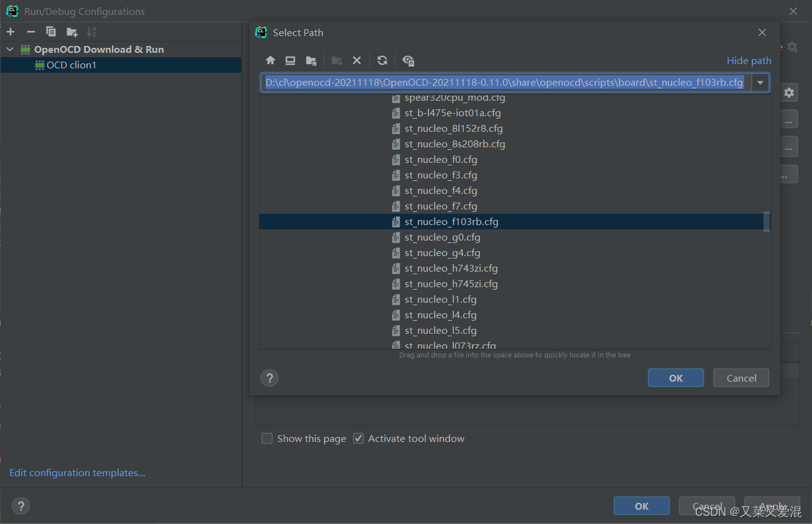Confirm file selection with OK in Select Path
The image size is (812, 524).
(x=676, y=378)
